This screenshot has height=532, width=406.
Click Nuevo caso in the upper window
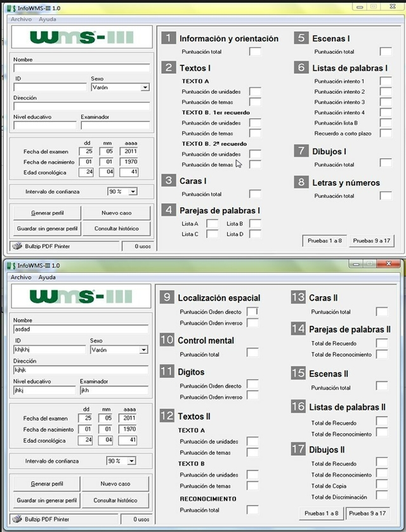117,212
